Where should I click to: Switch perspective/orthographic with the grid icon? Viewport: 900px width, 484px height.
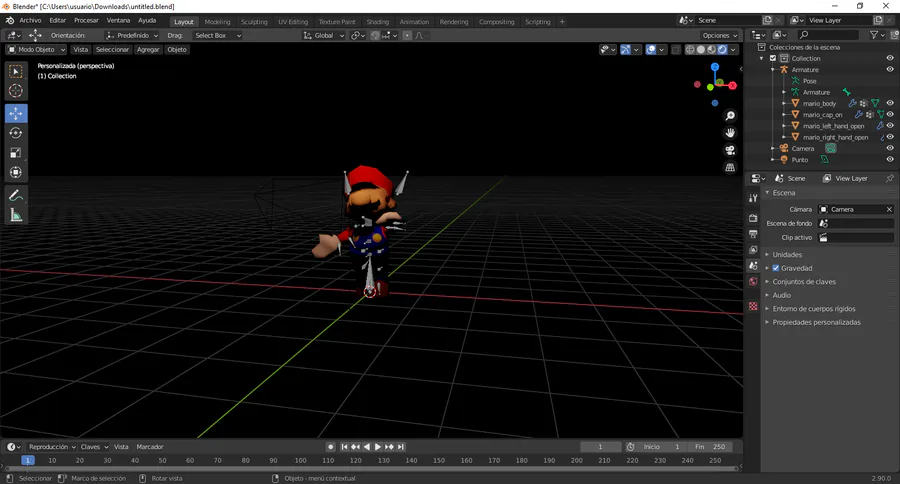pos(730,167)
